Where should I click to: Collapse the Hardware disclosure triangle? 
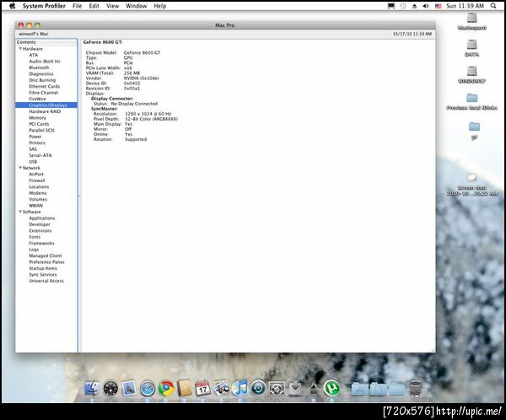point(20,48)
